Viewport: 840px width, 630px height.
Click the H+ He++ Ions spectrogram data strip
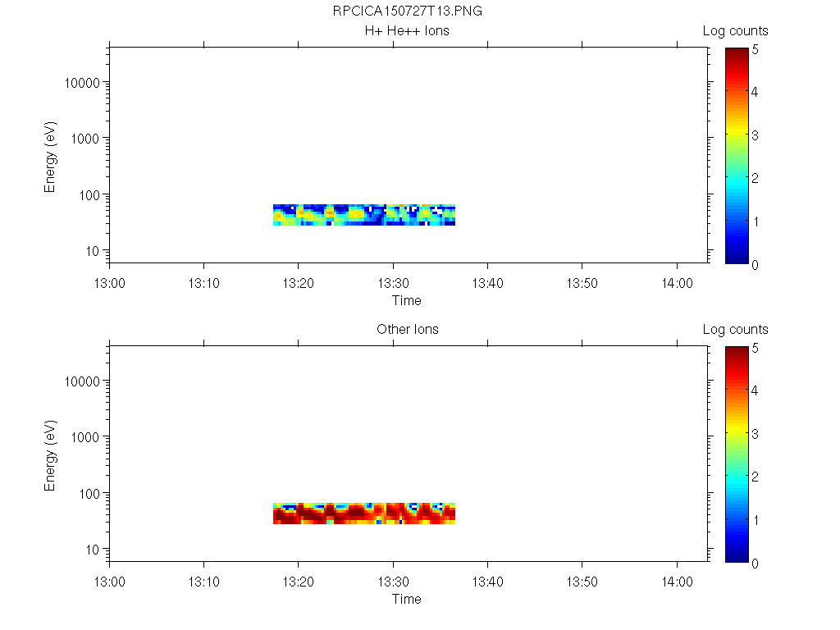pyautogui.click(x=364, y=215)
